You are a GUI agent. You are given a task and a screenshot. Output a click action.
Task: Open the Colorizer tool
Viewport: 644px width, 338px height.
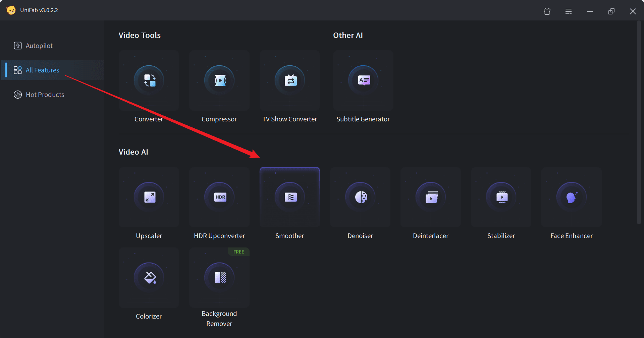(x=149, y=278)
